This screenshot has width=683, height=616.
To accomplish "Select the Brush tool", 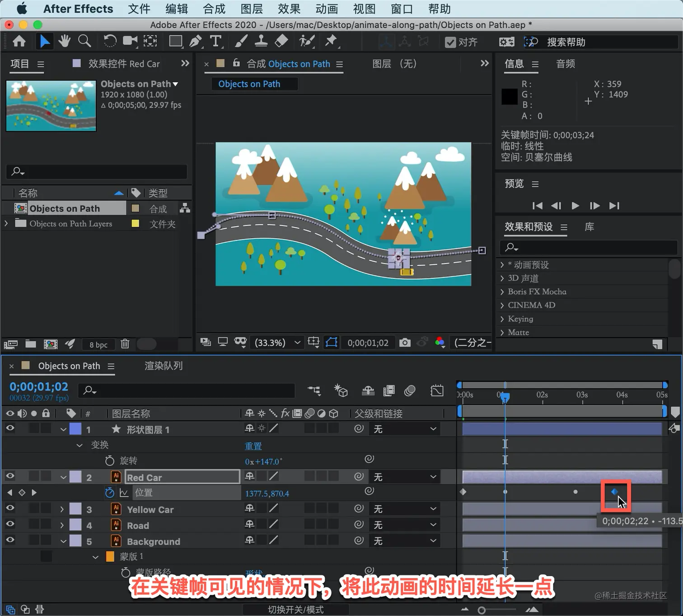I will click(241, 41).
